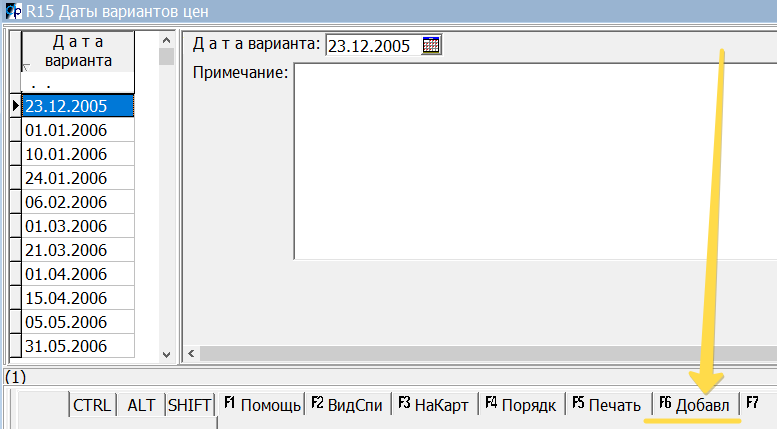Click the application icon in the title bar
The height and width of the screenshot is (429, 777).
(x=13, y=10)
